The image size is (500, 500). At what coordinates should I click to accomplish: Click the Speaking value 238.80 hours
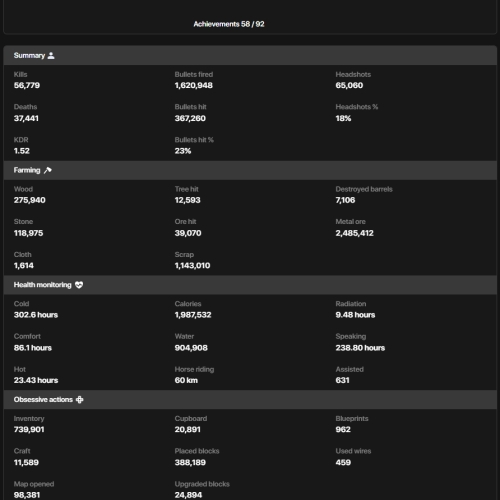(x=360, y=348)
